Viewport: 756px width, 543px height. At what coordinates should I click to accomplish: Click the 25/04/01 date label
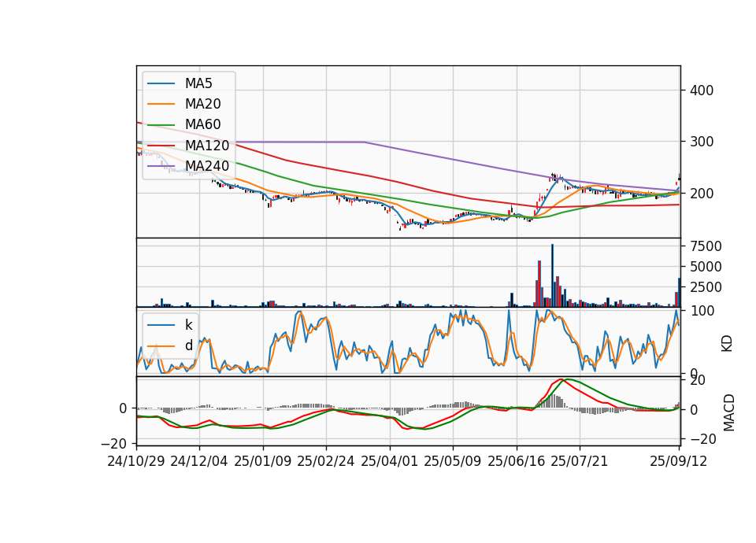(x=390, y=461)
